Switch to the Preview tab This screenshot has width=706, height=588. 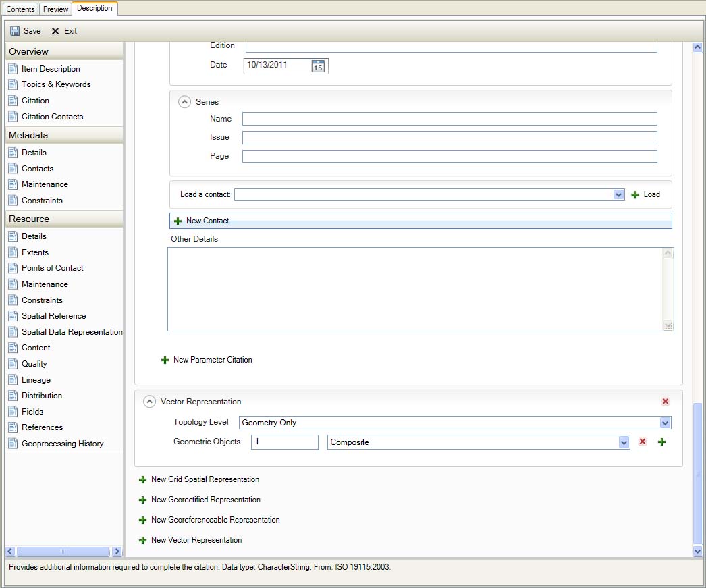click(x=55, y=9)
